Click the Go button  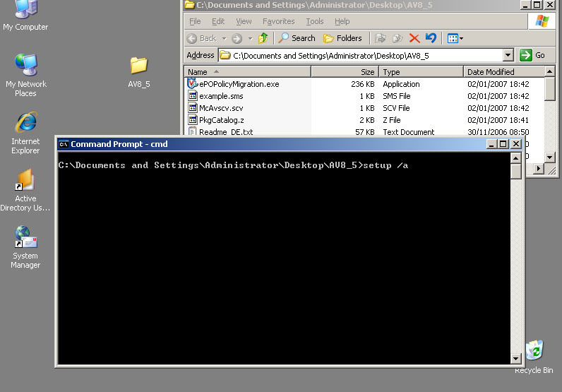pos(533,55)
